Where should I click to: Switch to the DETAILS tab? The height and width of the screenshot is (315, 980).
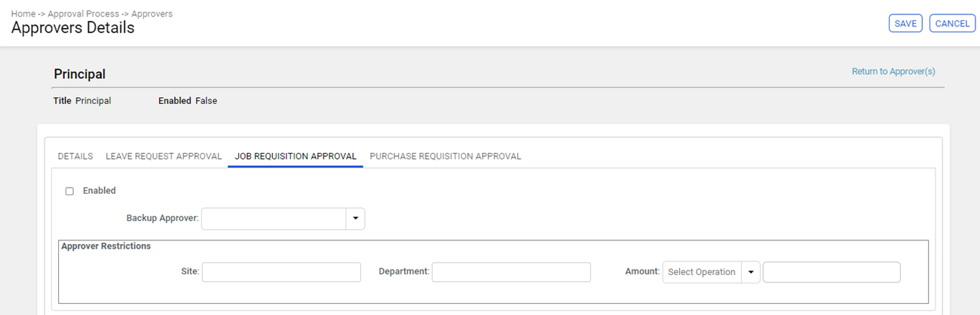click(x=75, y=157)
